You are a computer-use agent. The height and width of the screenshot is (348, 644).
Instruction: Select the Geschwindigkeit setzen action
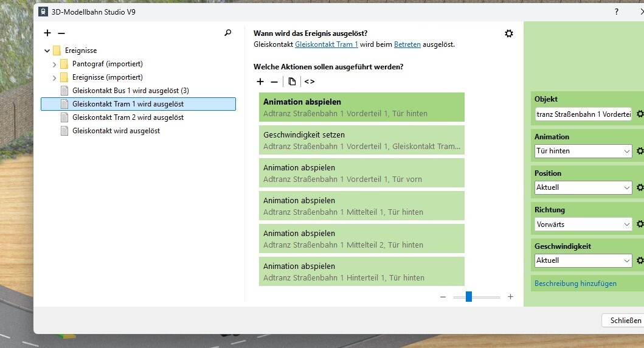pyautogui.click(x=361, y=140)
